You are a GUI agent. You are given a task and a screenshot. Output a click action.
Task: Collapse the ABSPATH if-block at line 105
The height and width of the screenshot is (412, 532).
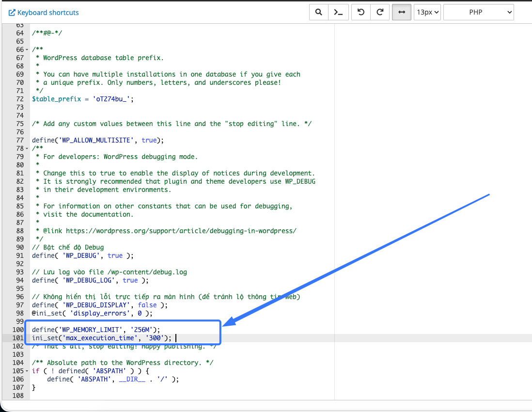[26, 371]
